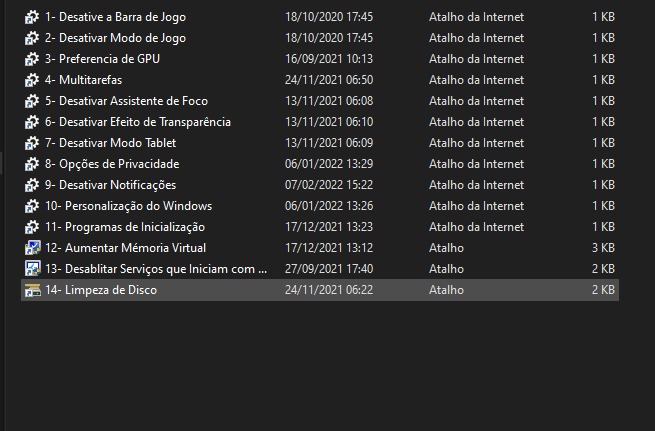Select the 9- Desativar Notificações shortcut
The height and width of the screenshot is (431, 655).
[x=110, y=185]
